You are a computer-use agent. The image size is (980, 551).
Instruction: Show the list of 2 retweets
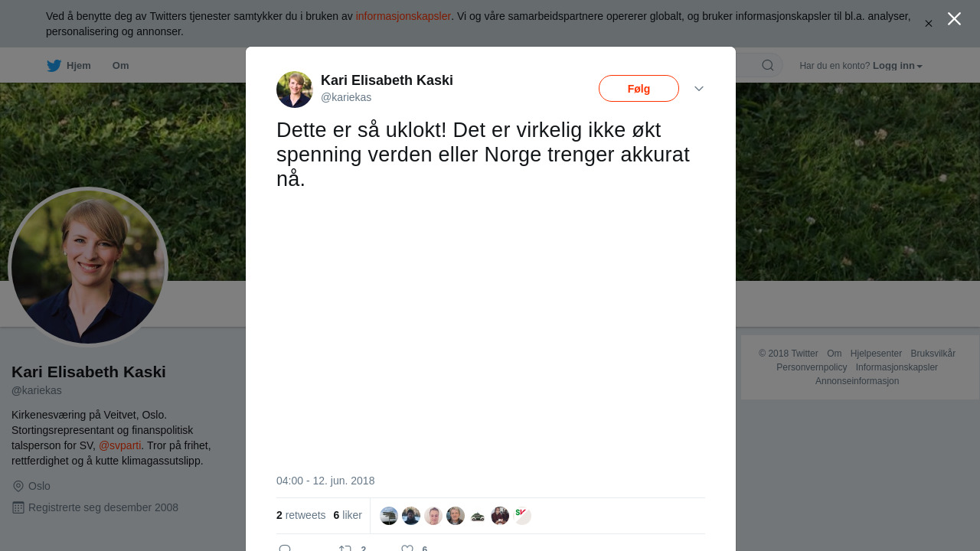click(301, 515)
